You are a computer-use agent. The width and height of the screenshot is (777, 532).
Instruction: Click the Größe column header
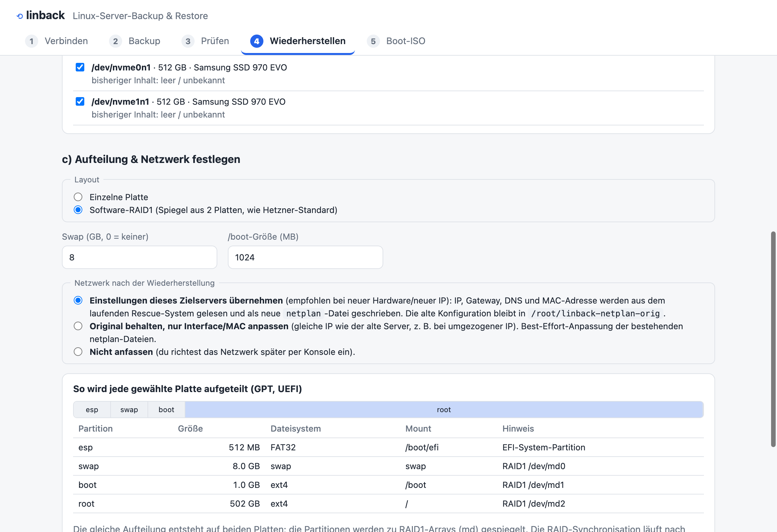(x=190, y=429)
